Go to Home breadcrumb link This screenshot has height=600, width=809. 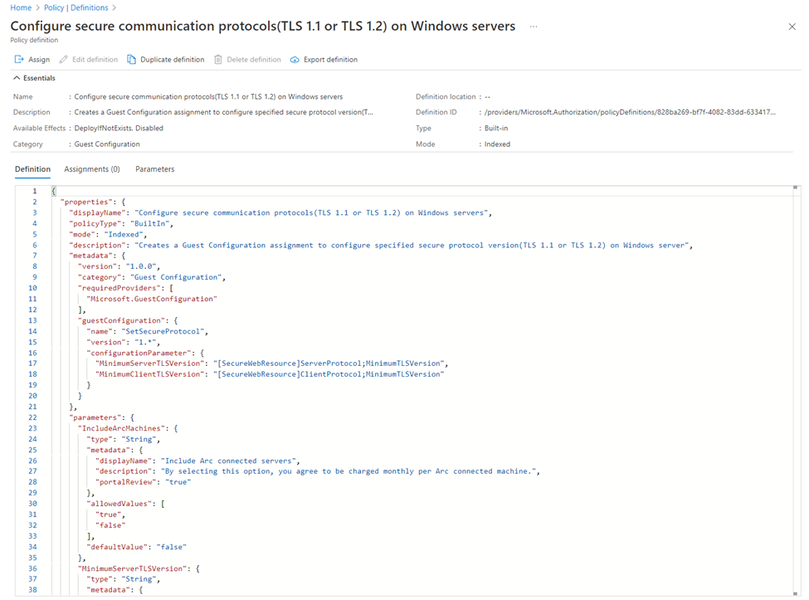[x=20, y=7]
